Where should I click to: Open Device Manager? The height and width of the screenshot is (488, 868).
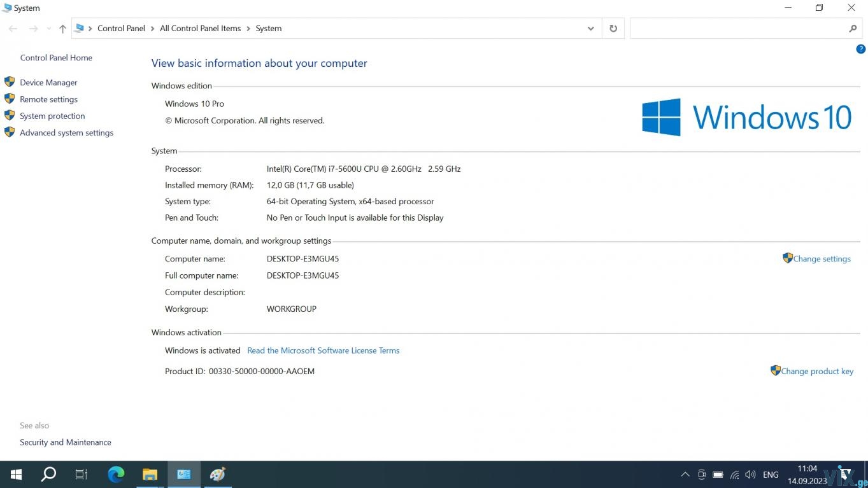coord(48,83)
